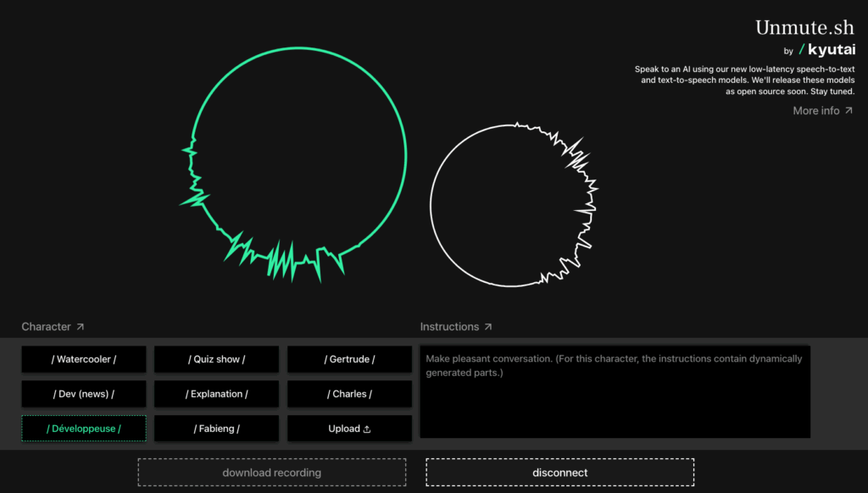Select the Développeuse character
This screenshot has height=493, width=868.
(83, 428)
